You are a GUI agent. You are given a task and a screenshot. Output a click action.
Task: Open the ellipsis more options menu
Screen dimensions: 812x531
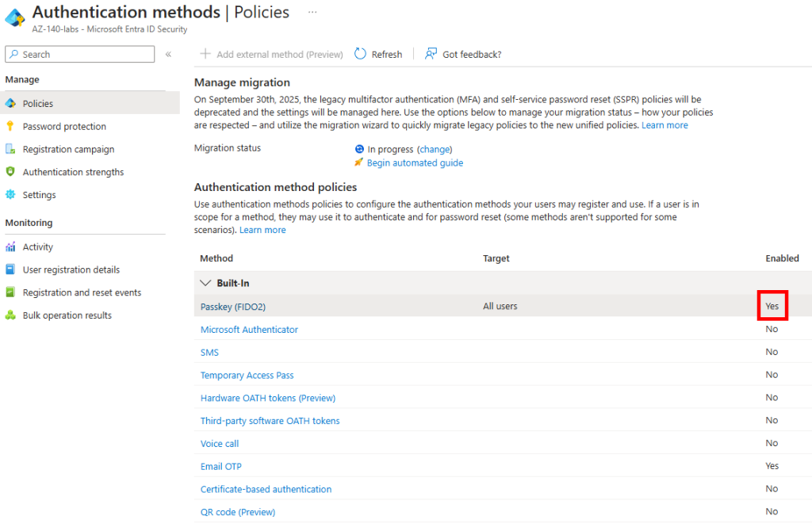[x=312, y=12]
